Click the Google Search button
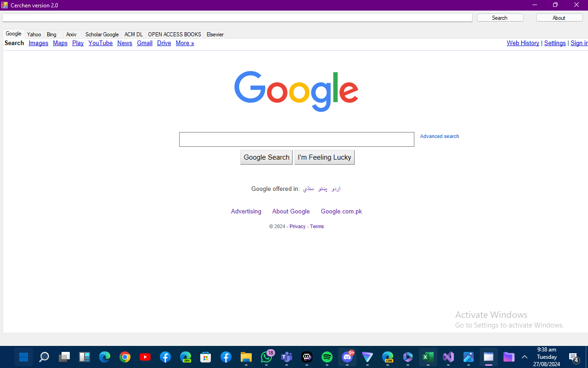The width and height of the screenshot is (588, 368). coord(266,157)
